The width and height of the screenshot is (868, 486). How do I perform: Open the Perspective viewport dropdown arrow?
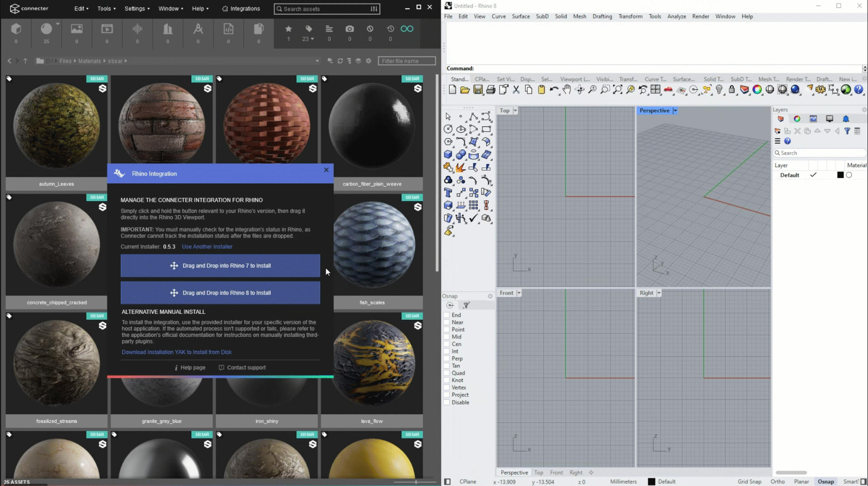click(675, 111)
